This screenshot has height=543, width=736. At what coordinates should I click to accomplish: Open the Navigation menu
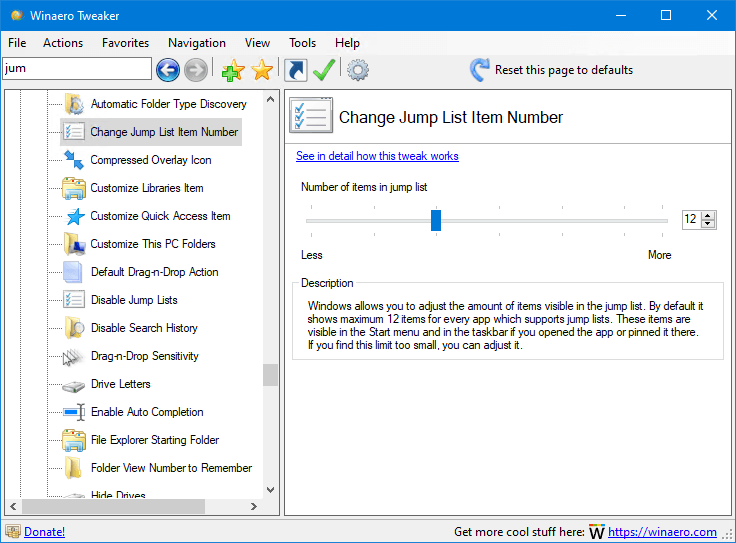coord(197,43)
